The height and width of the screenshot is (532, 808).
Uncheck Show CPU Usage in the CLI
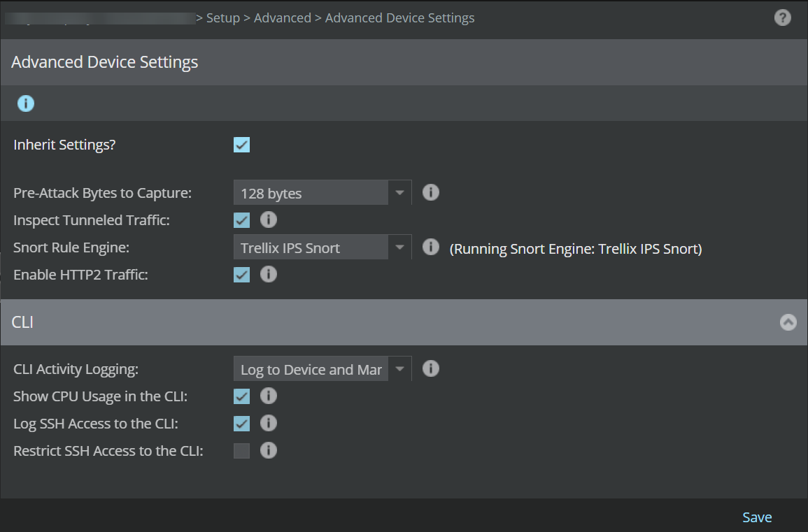tap(241, 396)
